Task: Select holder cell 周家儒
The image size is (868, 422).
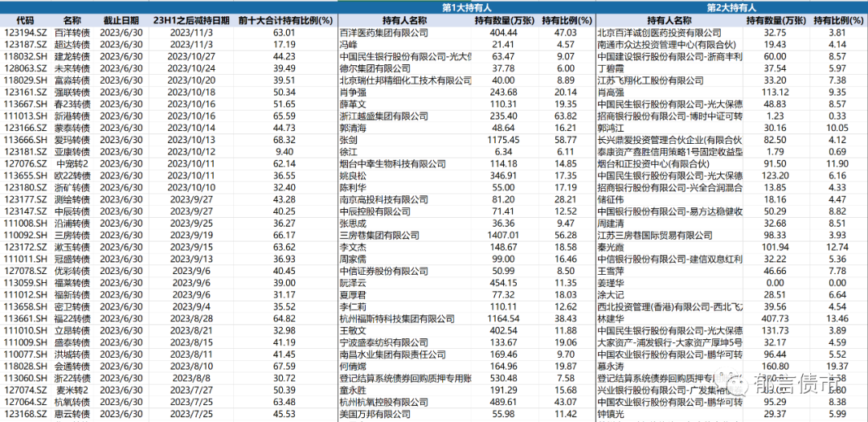Action: click(x=353, y=259)
